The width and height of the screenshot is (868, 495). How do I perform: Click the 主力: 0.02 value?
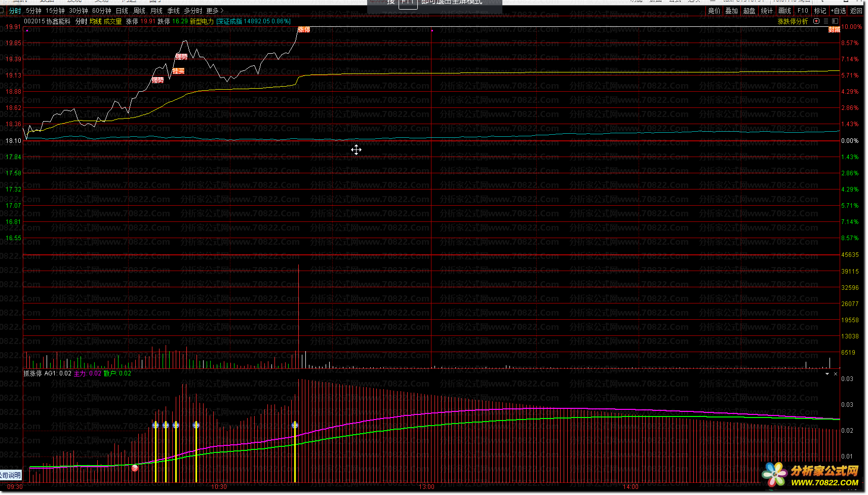[88, 373]
